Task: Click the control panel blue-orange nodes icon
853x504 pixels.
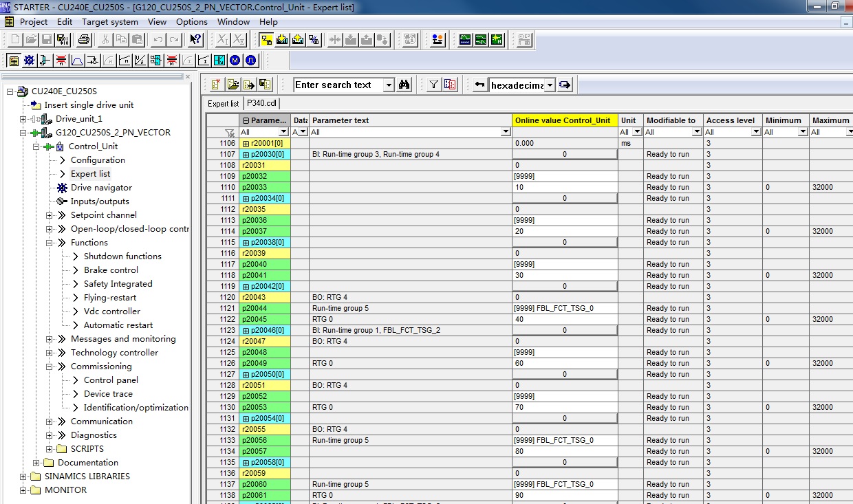Action: 438,40
